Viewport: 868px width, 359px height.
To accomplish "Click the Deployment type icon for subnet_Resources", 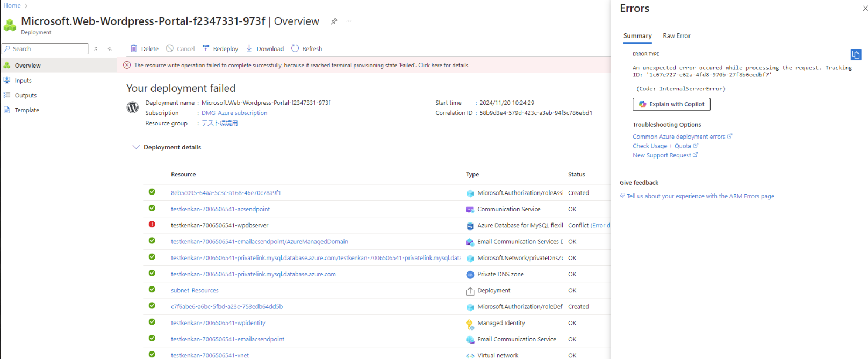I will [470, 291].
